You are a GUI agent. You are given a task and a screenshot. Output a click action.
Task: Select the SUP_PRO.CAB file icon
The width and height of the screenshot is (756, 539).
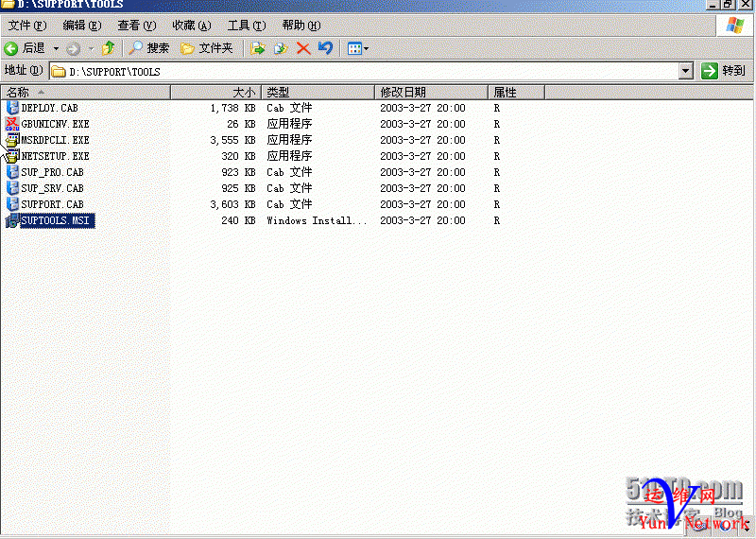tap(12, 172)
